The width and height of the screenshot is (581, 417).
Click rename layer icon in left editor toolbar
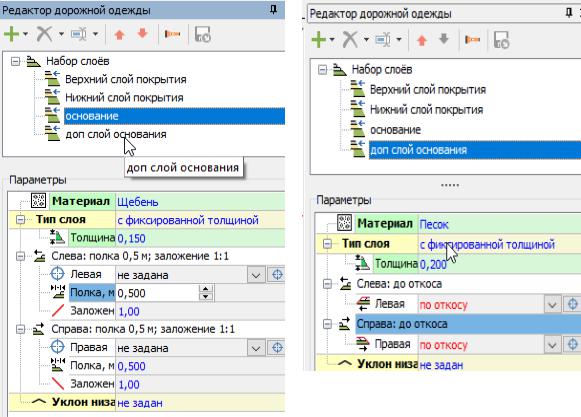[x=79, y=34]
